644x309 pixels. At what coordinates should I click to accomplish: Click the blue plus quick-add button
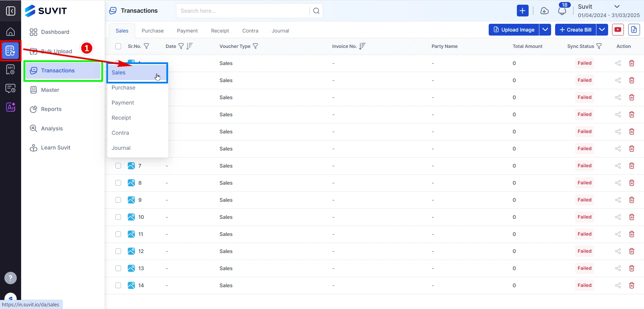click(523, 11)
